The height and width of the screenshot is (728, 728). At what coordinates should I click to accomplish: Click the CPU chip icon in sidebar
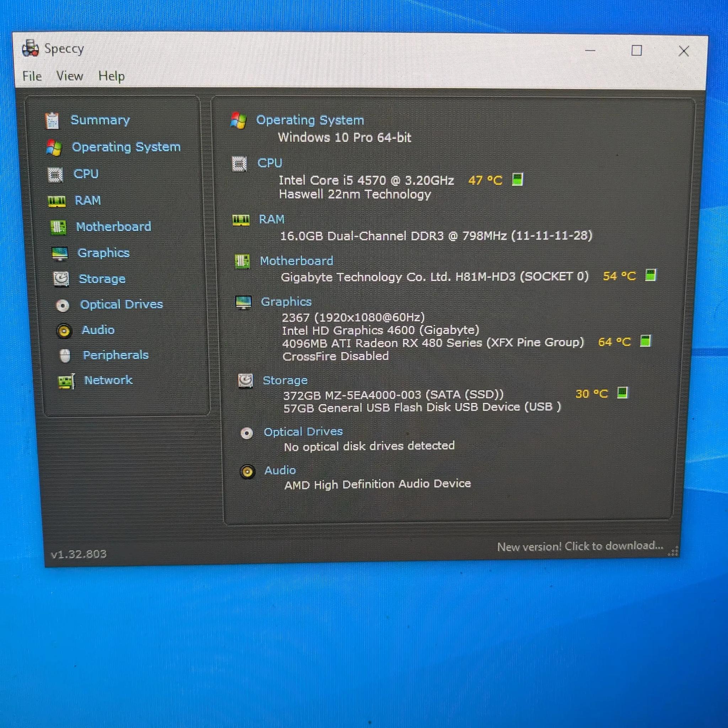coord(56,175)
